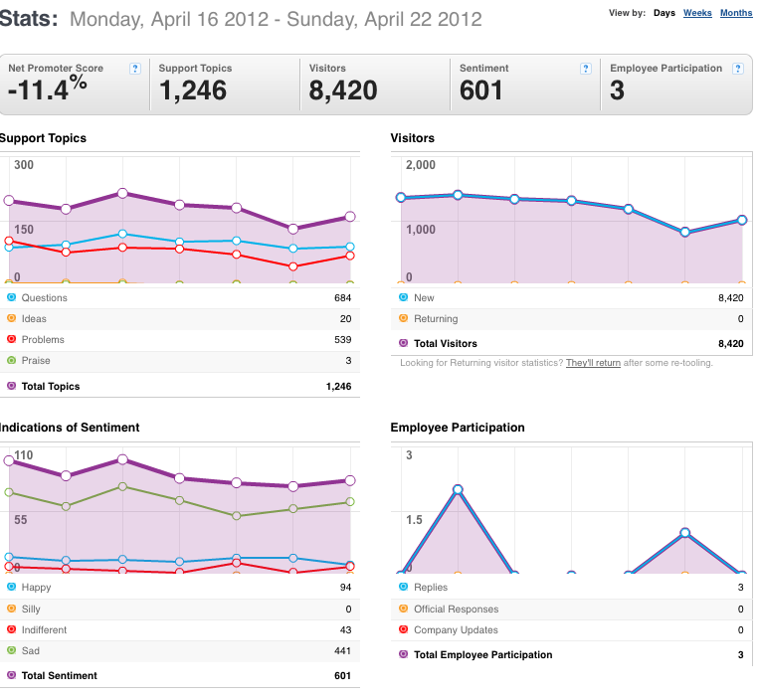Select the Days view option
The image size is (759, 700).
[664, 13]
